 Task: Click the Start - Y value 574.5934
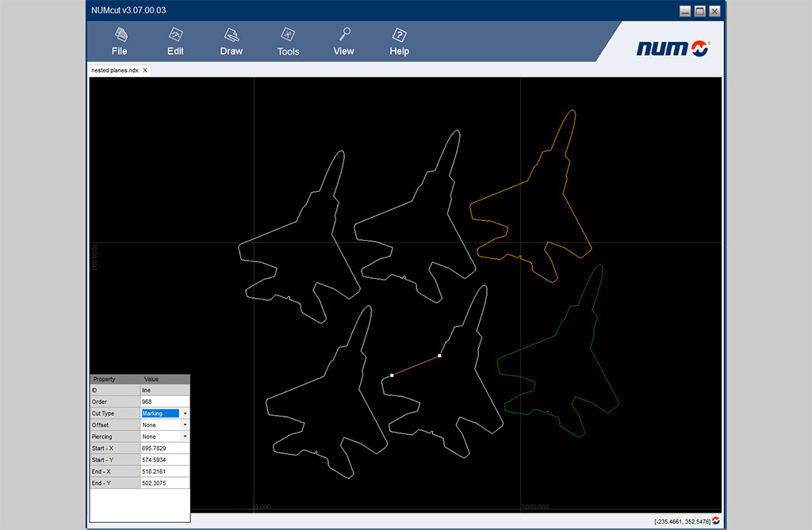(165, 459)
